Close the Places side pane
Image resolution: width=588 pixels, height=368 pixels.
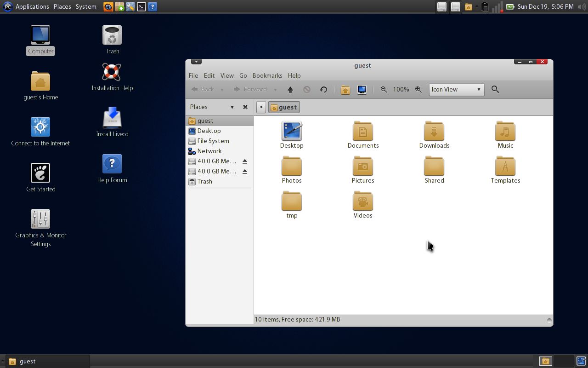245,107
